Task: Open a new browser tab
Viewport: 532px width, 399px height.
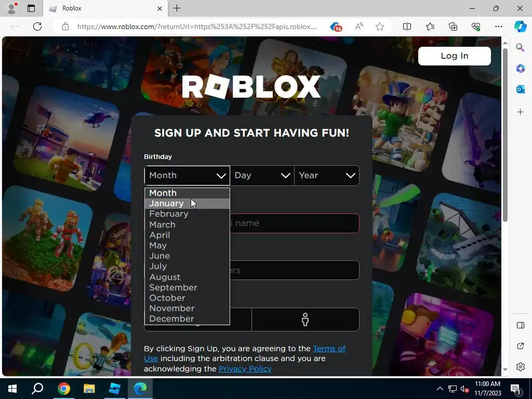Action: 177,8
